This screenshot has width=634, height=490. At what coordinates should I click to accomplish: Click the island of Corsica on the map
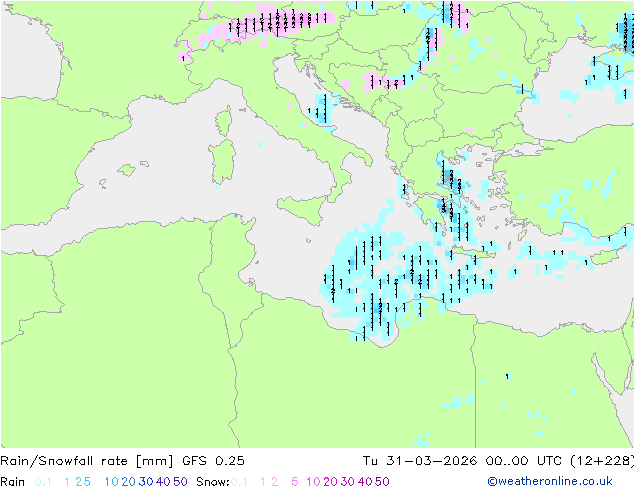coord(224,121)
